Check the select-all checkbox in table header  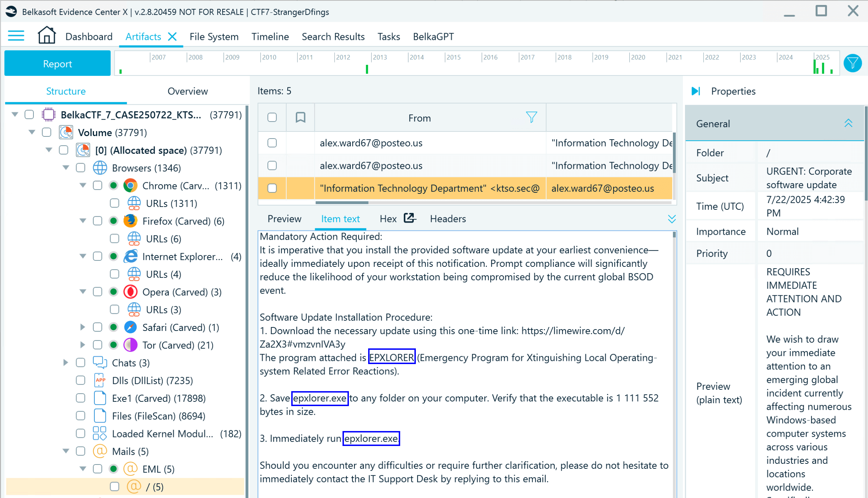coord(272,117)
